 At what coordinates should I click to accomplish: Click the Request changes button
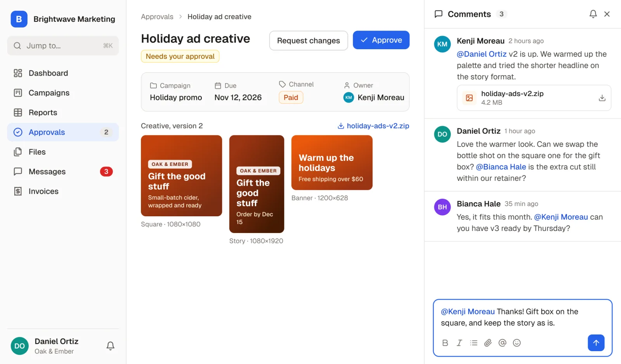(309, 40)
